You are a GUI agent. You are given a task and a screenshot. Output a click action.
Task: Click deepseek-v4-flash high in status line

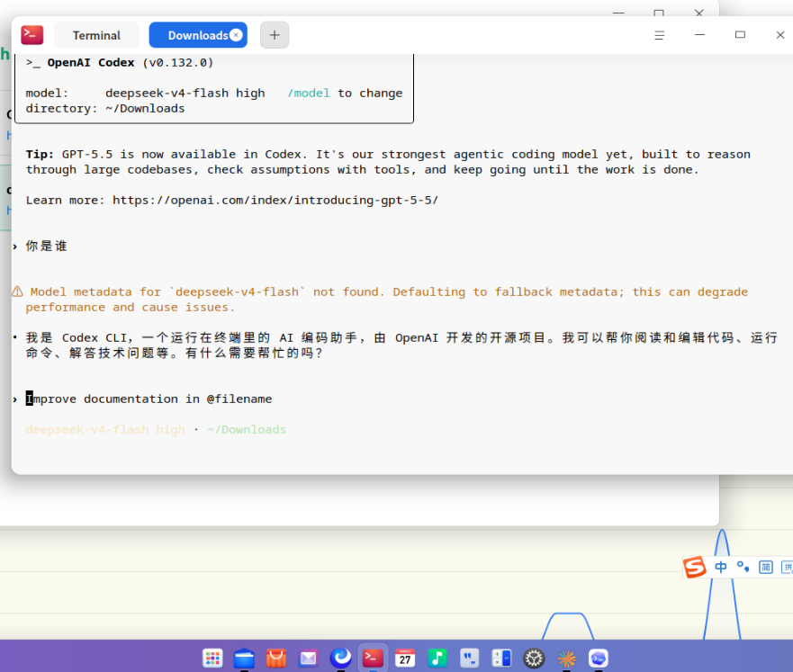click(105, 429)
